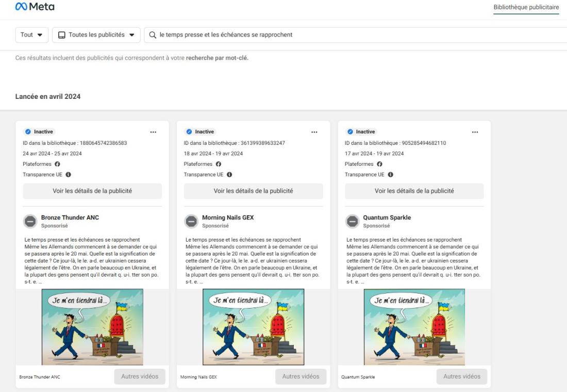This screenshot has width=567, height=392.
Task: Click Autres vidéos button under Morning Nails GEX
Action: tap(301, 377)
